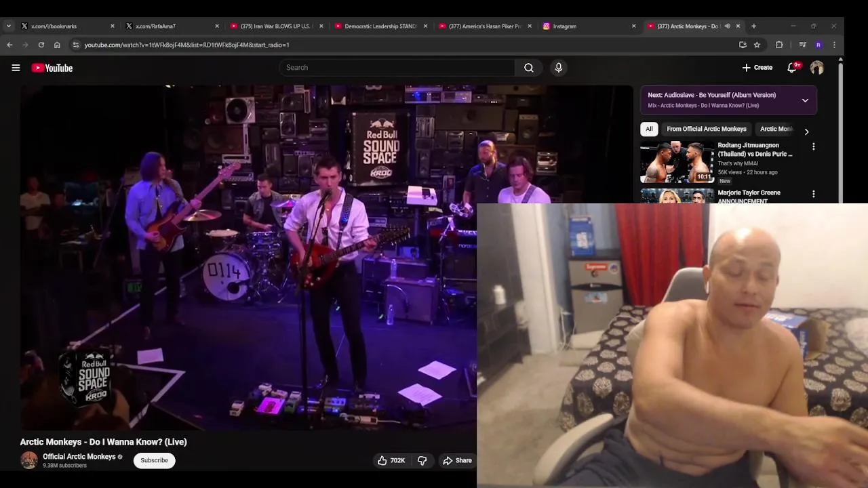Open YouTube notifications bell
This screenshot has height=488, width=868.
click(792, 68)
